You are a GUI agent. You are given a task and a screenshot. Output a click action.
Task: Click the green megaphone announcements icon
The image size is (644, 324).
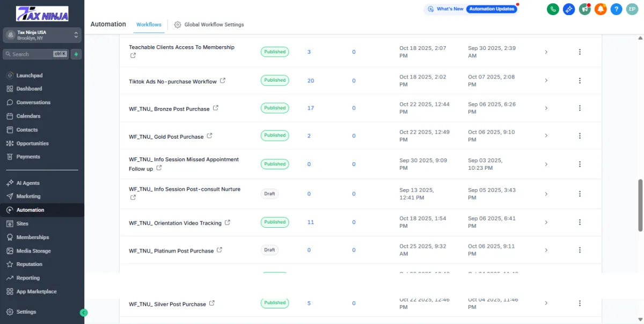(x=584, y=9)
